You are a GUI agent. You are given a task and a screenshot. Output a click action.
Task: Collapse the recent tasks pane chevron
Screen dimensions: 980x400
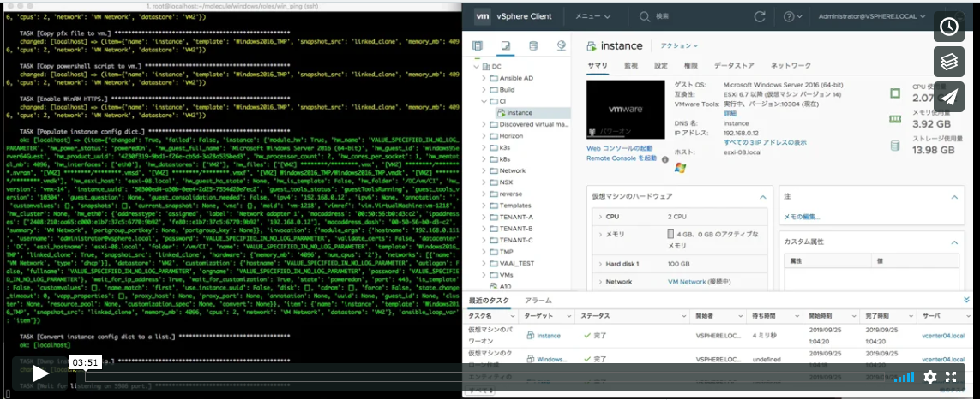(x=967, y=300)
